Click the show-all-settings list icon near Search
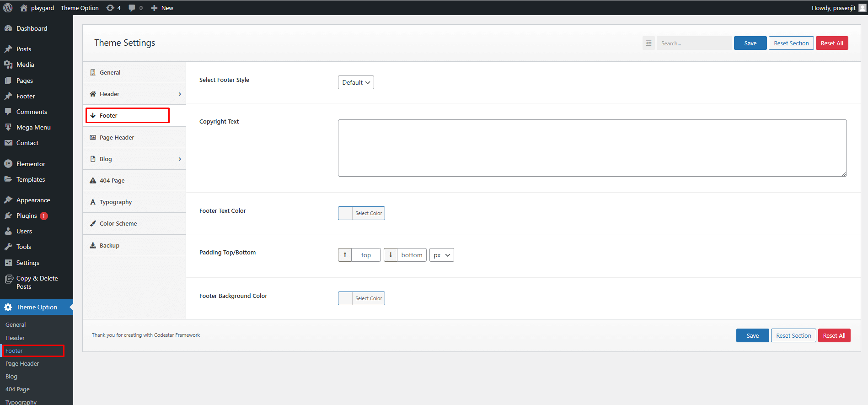Screen dimensions: 868x405 (x=648, y=43)
